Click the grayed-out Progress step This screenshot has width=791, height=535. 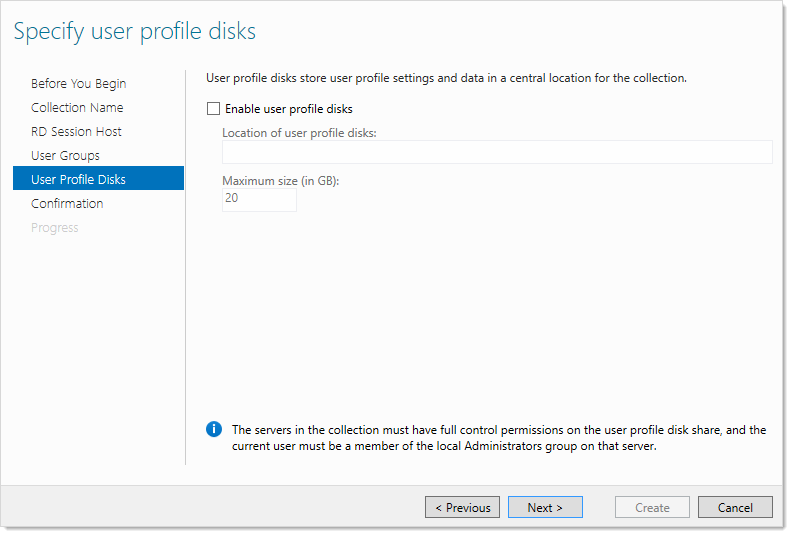(x=54, y=228)
